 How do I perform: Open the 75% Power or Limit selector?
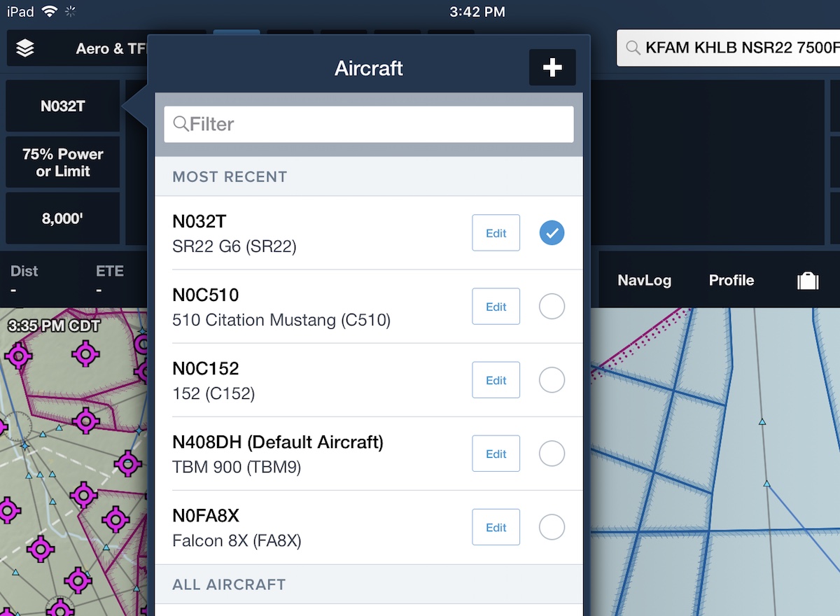coord(63,162)
